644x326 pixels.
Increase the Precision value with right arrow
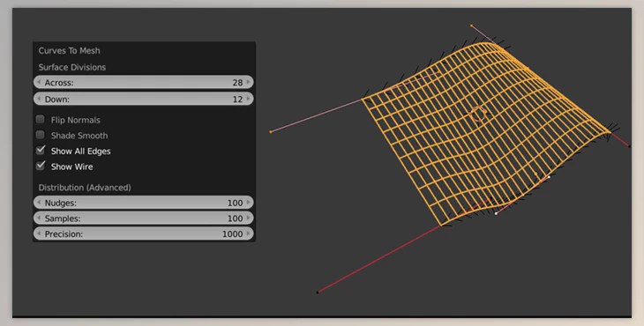click(248, 233)
